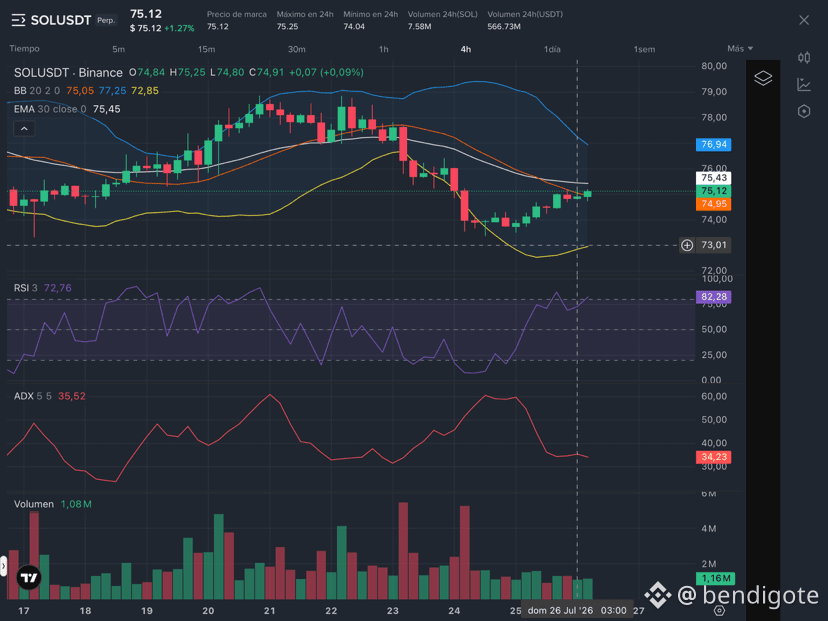
Task: Click the Volumen 24h(USDT) value 566.73M
Action: (504, 26)
